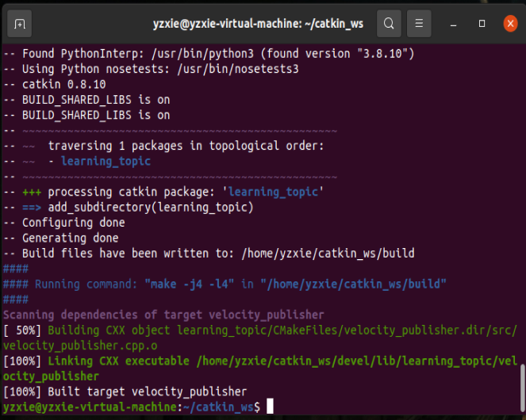The image size is (526, 420).
Task: Click '[ 50%] Building CXX object' line
Action: (x=260, y=330)
